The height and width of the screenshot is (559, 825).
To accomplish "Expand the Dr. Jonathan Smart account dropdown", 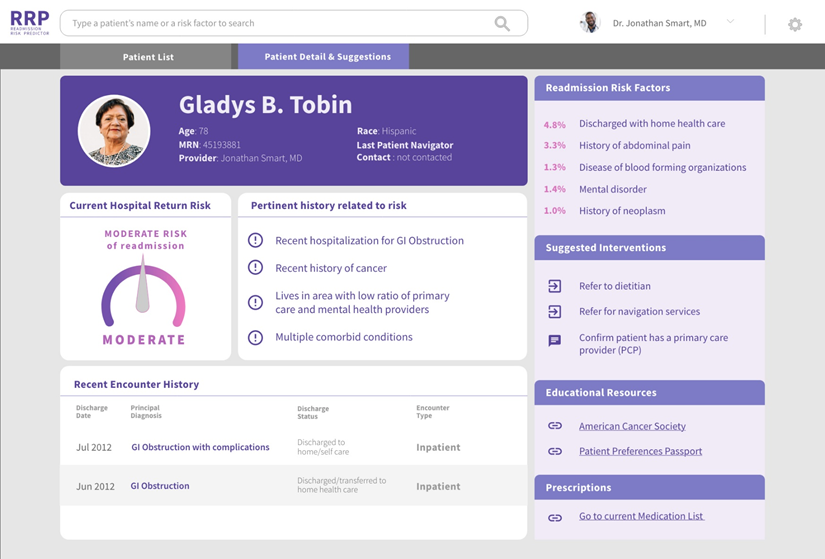I will click(x=730, y=22).
